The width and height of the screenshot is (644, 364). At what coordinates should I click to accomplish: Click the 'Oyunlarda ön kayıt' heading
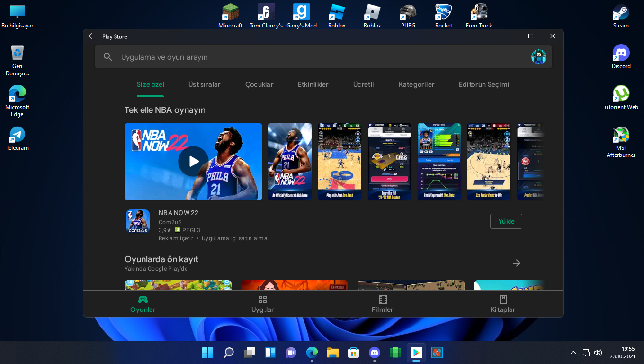(x=161, y=259)
